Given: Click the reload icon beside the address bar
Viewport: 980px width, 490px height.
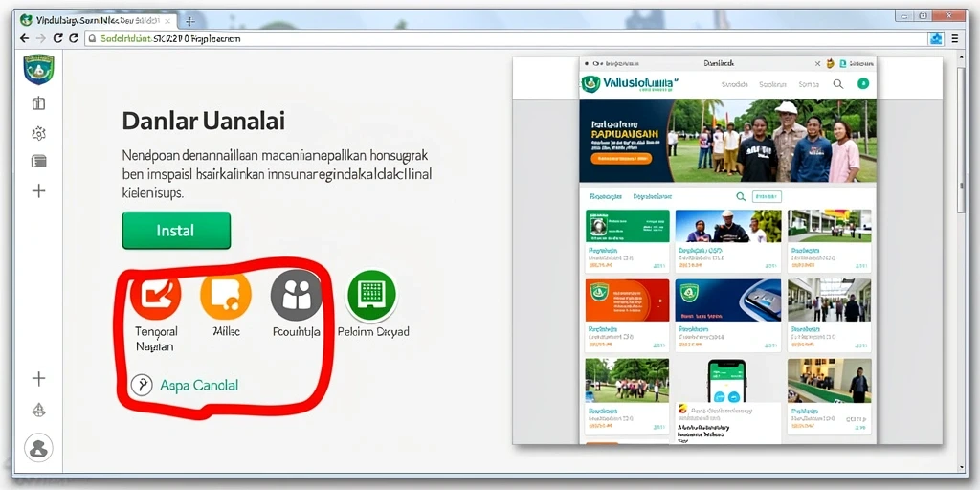Looking at the screenshot, I should [73, 38].
